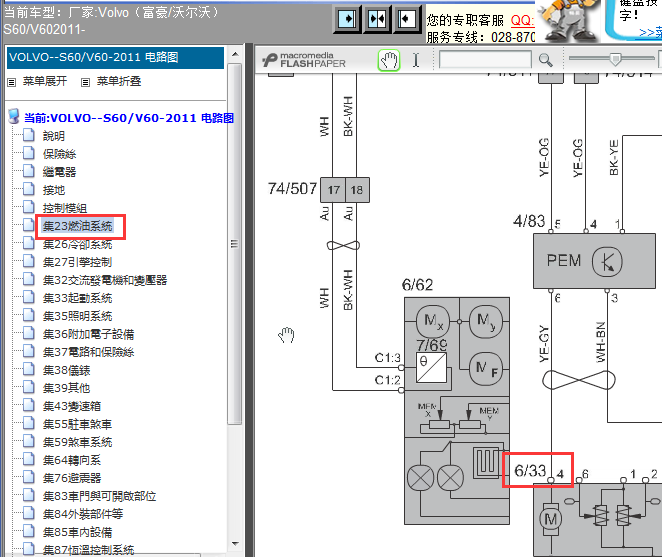662x557 pixels.
Task: Click the FlashPaper search magnifier icon
Action: tap(545, 60)
